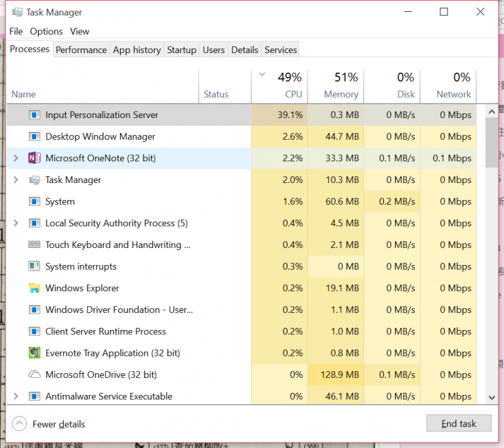Expand the Microsoft OneNote (32 bit) process group
The image size is (504, 448).
pos(16,158)
